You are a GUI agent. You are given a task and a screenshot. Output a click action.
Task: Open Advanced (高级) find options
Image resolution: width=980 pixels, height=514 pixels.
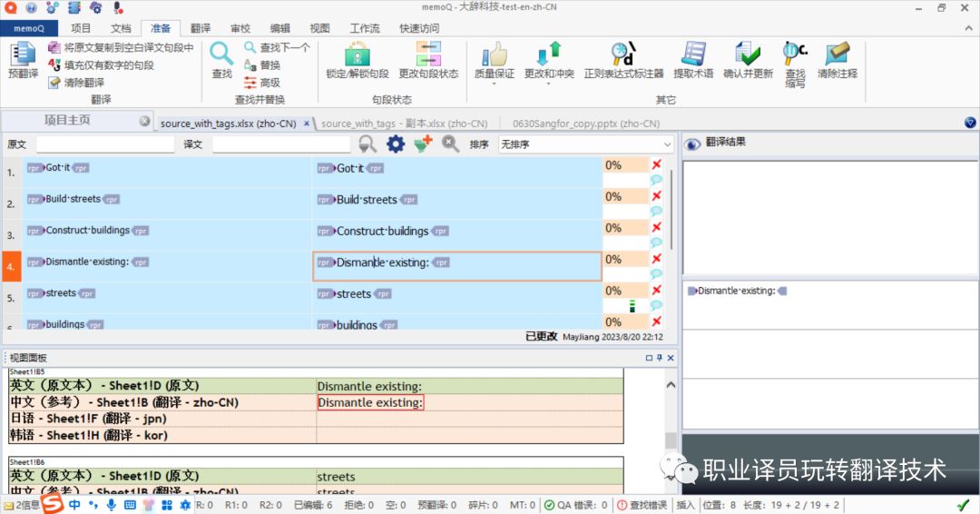tap(262, 83)
